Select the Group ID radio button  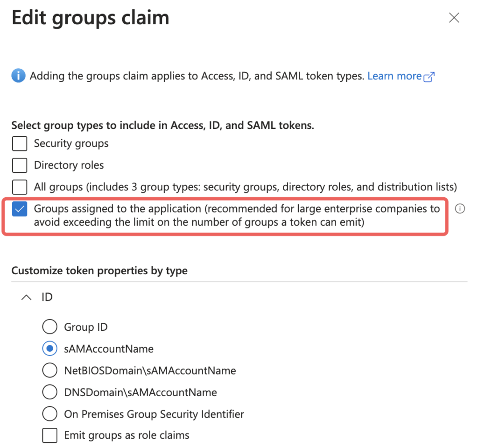pos(49,327)
